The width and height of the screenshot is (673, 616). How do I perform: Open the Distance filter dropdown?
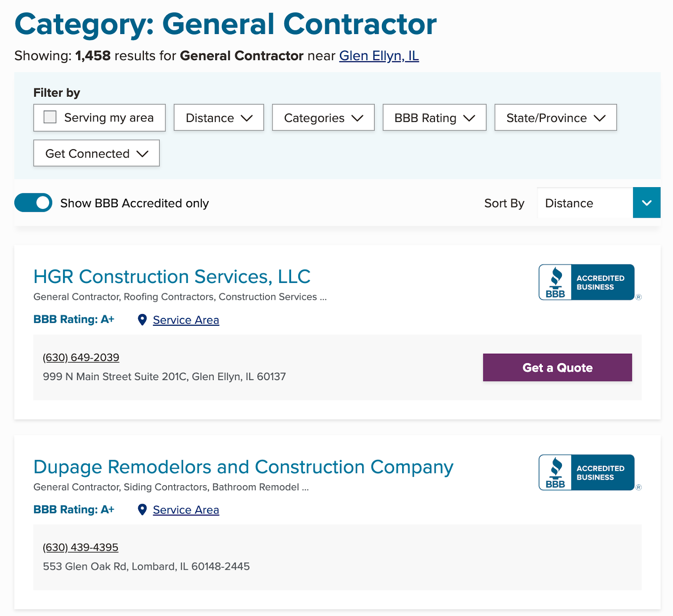pos(218,118)
